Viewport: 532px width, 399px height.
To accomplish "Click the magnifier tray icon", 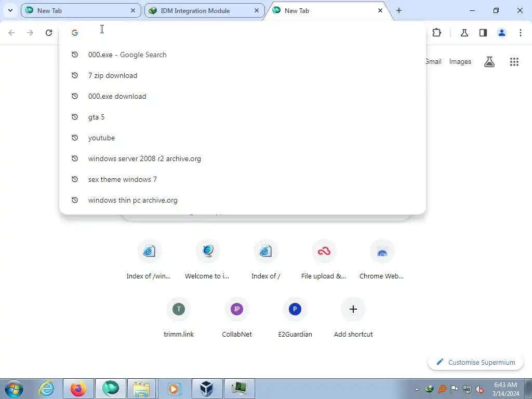I will (x=442, y=389).
